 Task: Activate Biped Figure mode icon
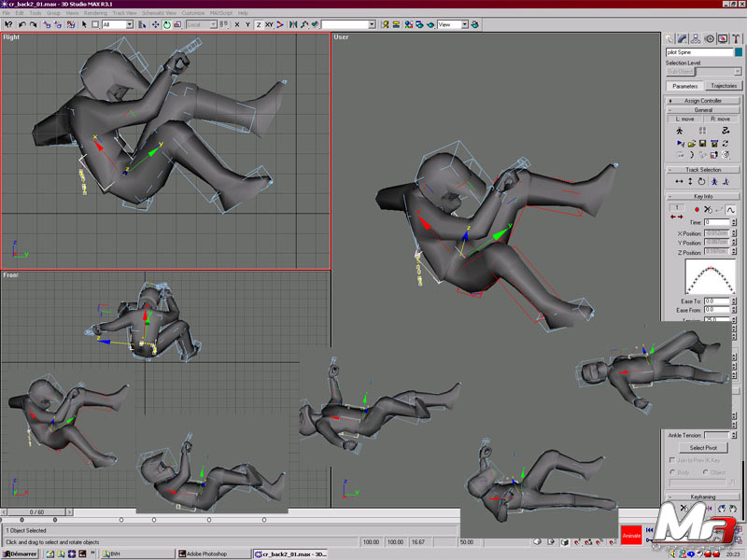679,132
